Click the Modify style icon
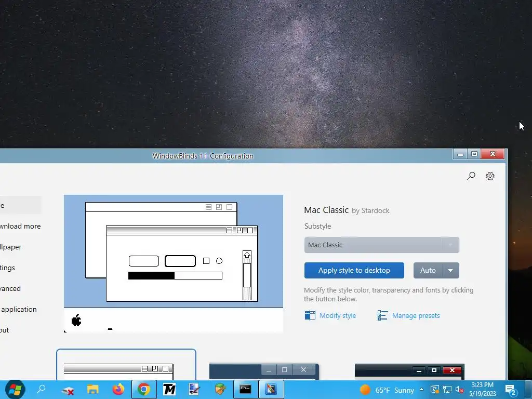The height and width of the screenshot is (399, 532). point(310,315)
